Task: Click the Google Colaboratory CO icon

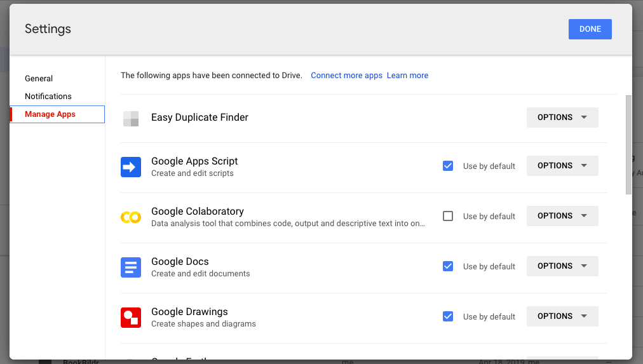Action: pyautogui.click(x=131, y=217)
